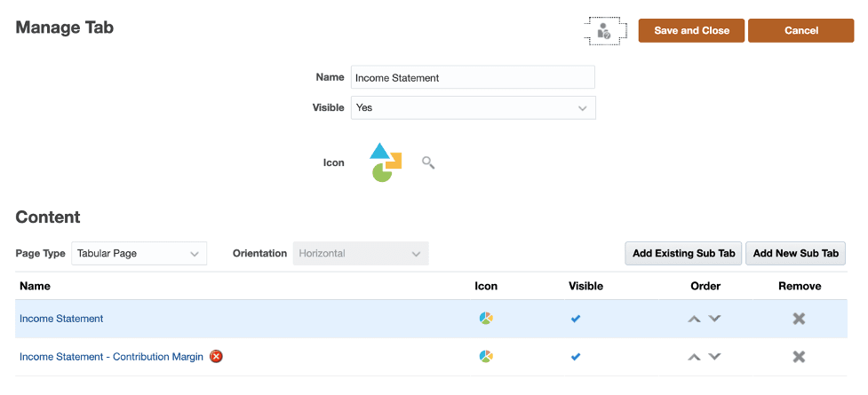Toggle visible checkmark for Income Statement row
The height and width of the screenshot is (395, 868).
click(576, 318)
